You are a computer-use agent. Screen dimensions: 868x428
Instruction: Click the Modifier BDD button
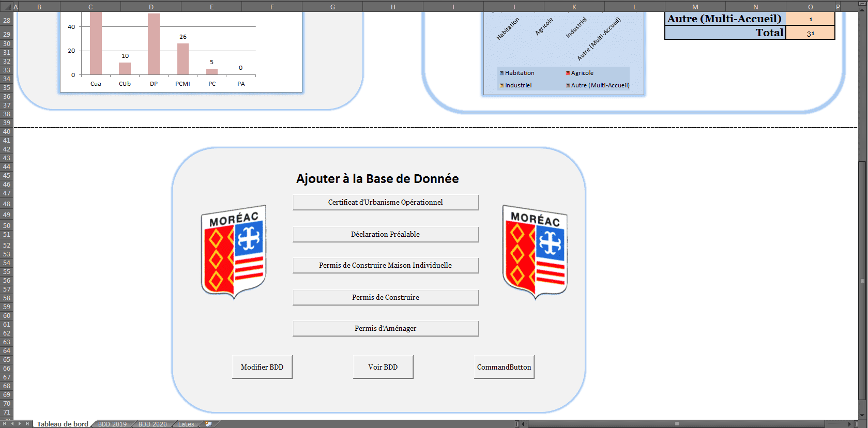click(262, 367)
